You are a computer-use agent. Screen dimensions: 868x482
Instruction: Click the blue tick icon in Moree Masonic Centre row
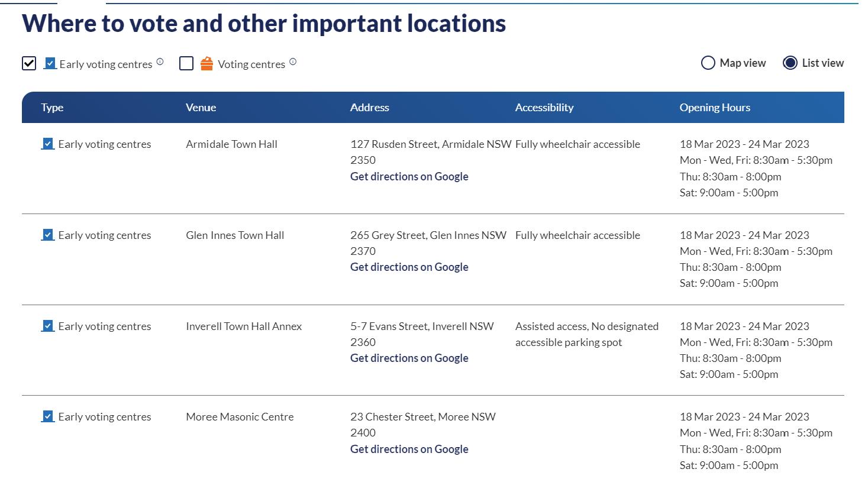48,416
